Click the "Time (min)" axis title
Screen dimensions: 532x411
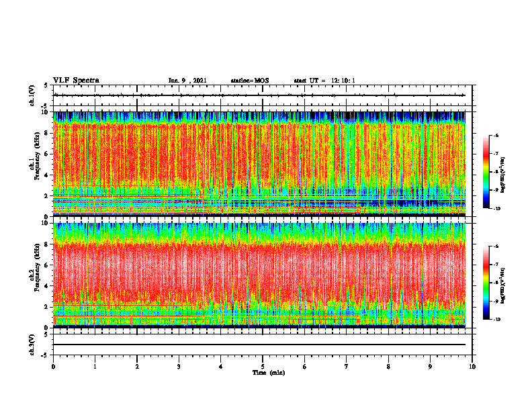coord(269,373)
